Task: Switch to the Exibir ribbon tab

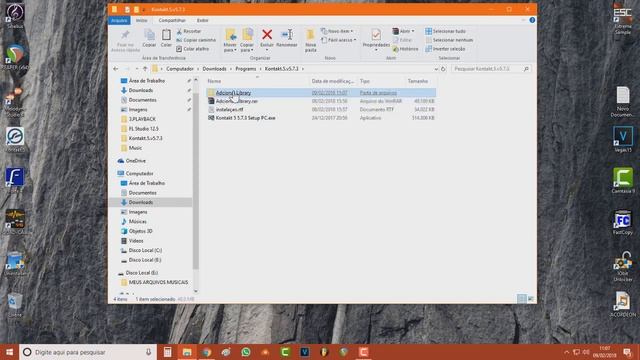Action: (202, 20)
